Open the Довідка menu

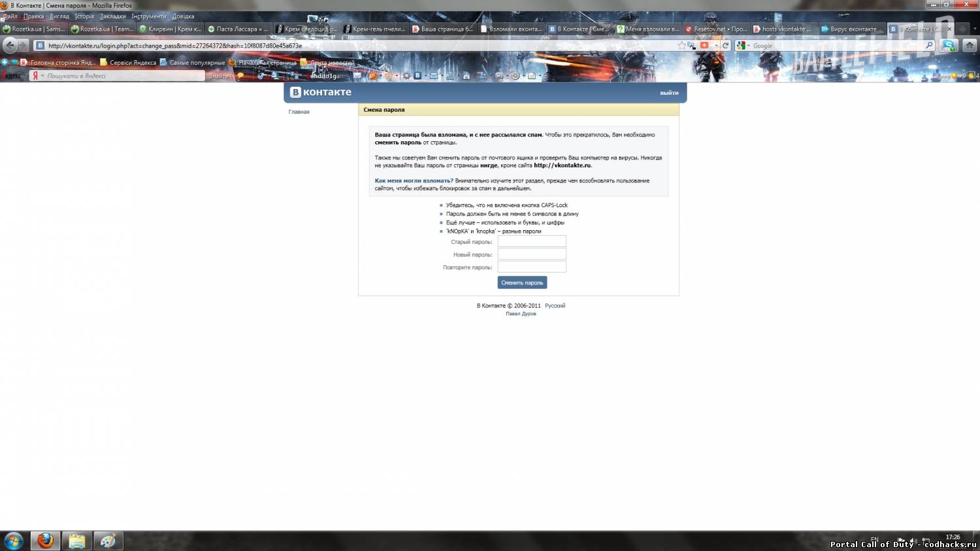tap(183, 16)
